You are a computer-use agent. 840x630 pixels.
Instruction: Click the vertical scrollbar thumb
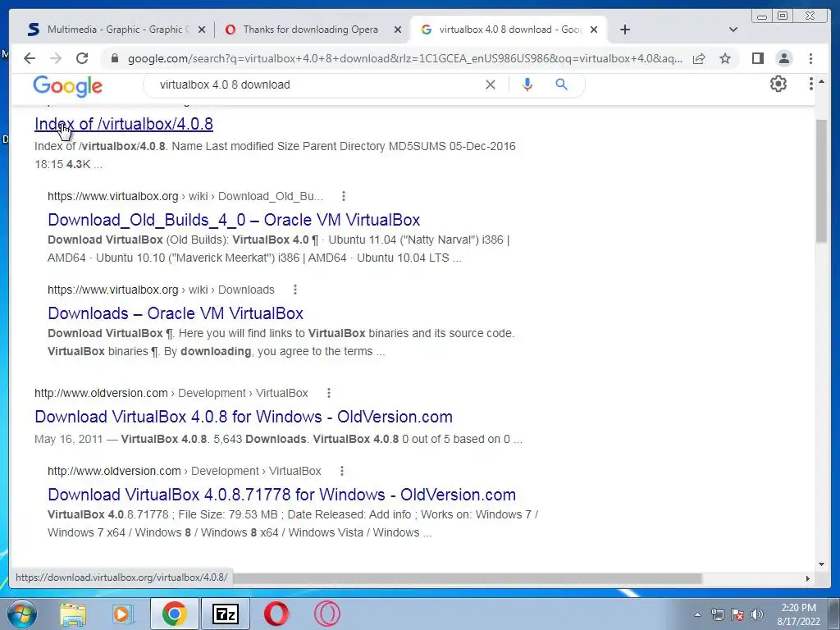pos(821,180)
